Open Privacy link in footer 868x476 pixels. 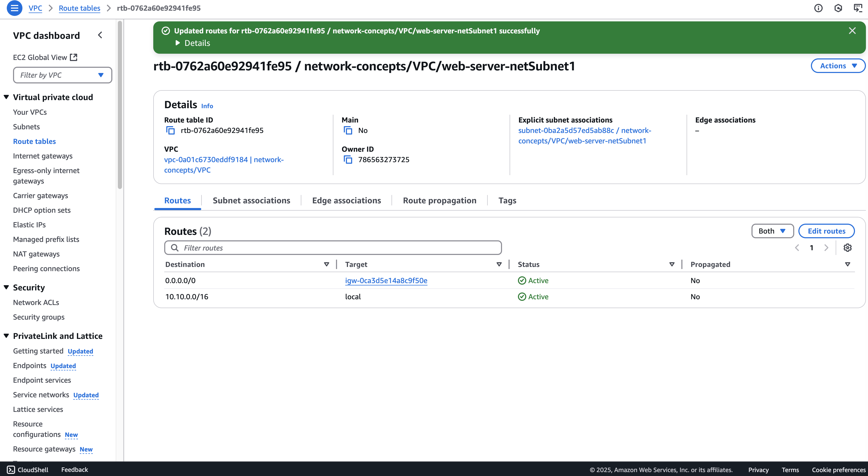pos(759,469)
